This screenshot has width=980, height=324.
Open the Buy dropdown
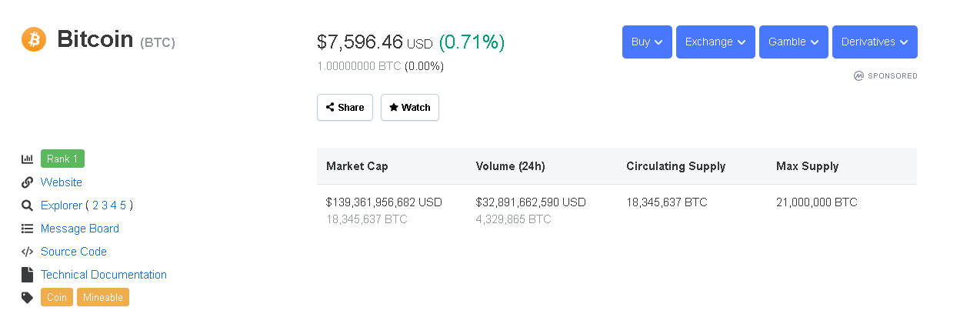(x=647, y=42)
